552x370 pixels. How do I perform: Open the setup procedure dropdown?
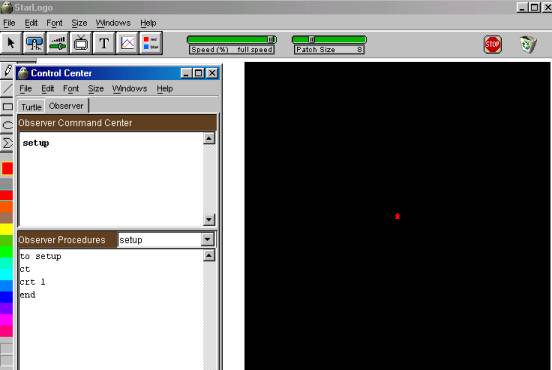pos(207,240)
